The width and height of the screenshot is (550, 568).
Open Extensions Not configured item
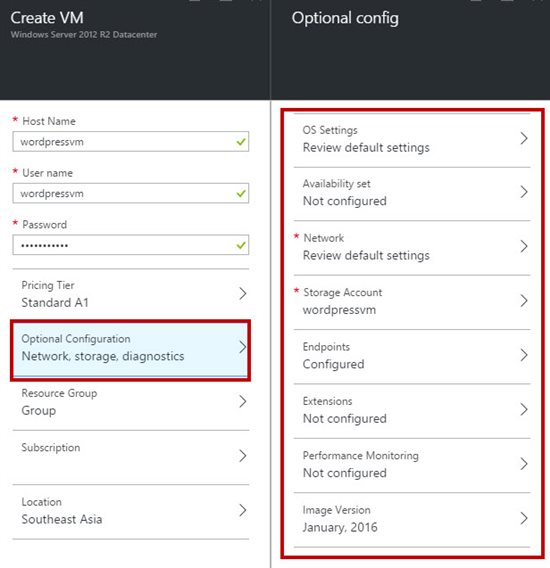pyautogui.click(x=412, y=411)
